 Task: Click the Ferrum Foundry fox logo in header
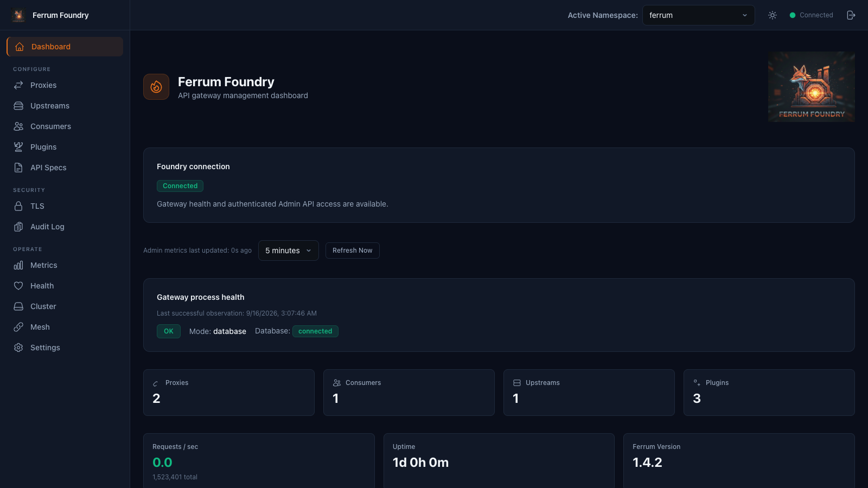pos(18,15)
